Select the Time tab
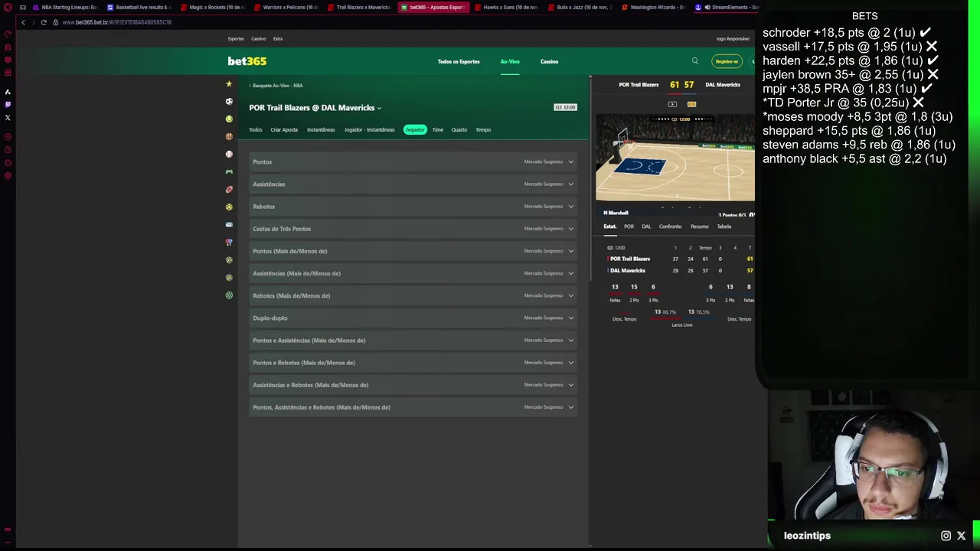This screenshot has height=551, width=980. tap(438, 129)
